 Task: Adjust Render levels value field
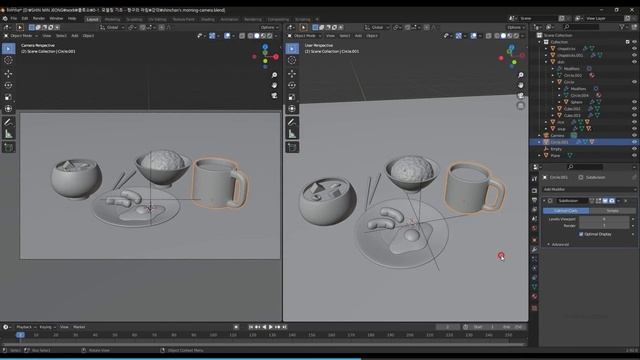click(x=604, y=226)
